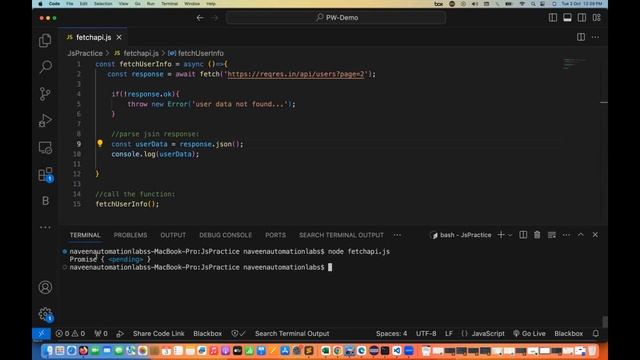Select JavaScript language mode
Image resolution: width=640 pixels, height=360 pixels.
[x=488, y=333]
